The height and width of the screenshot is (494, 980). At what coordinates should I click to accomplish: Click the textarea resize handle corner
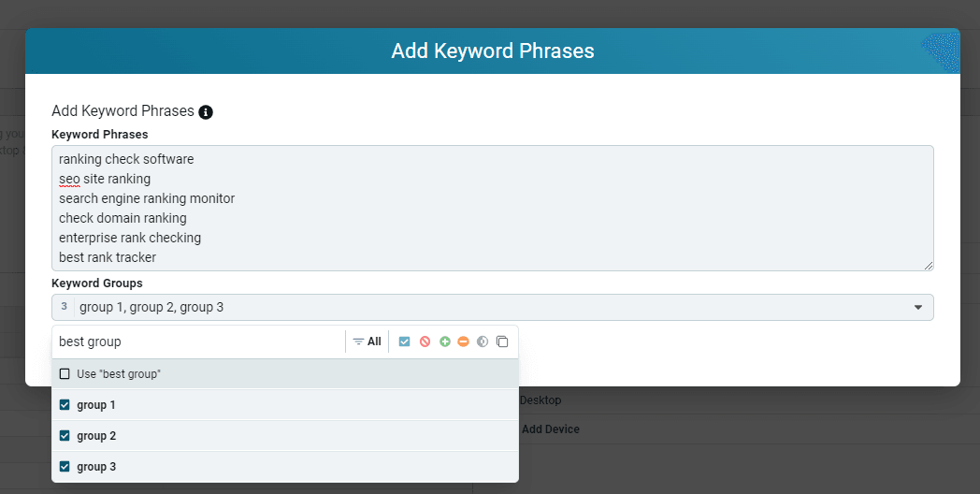click(x=929, y=266)
